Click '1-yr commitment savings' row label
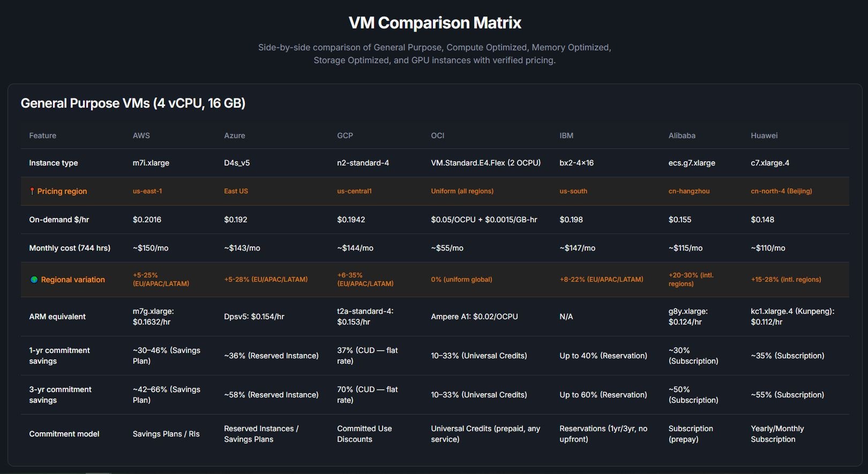 click(x=59, y=356)
